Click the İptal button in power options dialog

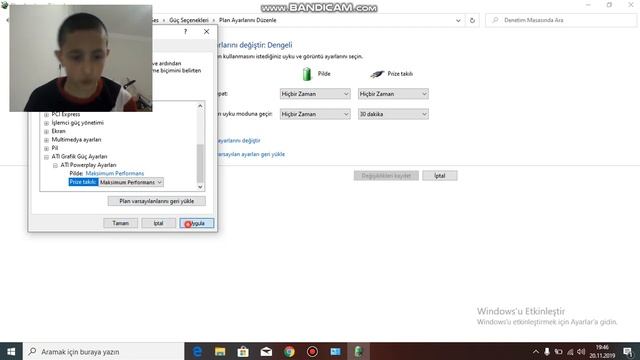click(158, 223)
